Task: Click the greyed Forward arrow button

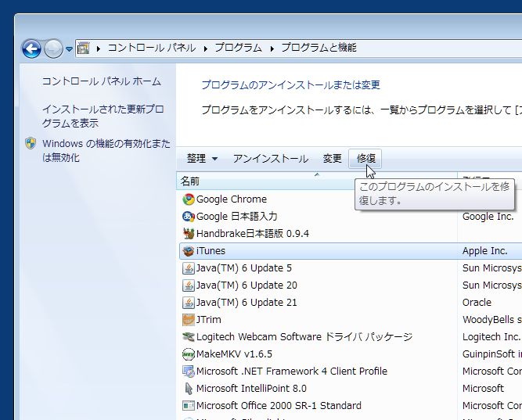Action: (53, 49)
